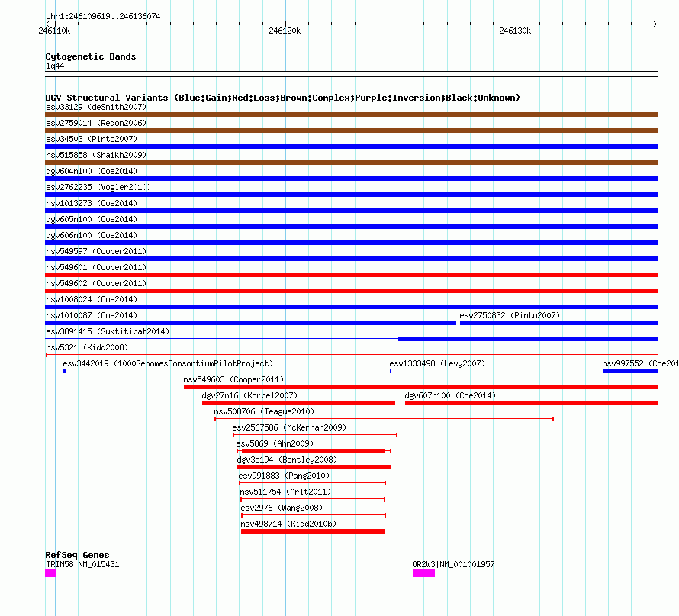Open esv2976 (Wang2008) label

coord(282,508)
